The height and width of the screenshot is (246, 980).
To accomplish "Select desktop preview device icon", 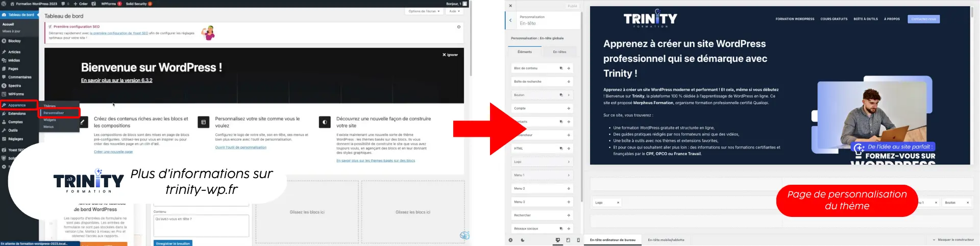I will [x=558, y=240].
